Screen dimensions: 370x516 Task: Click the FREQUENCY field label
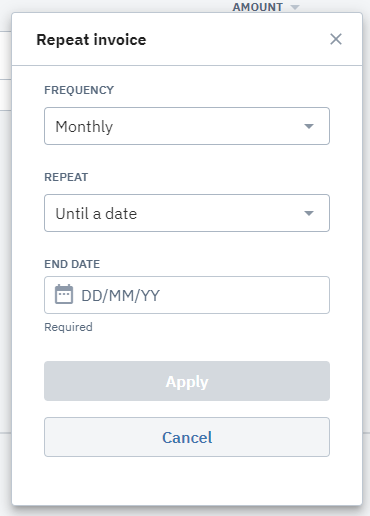(x=79, y=90)
